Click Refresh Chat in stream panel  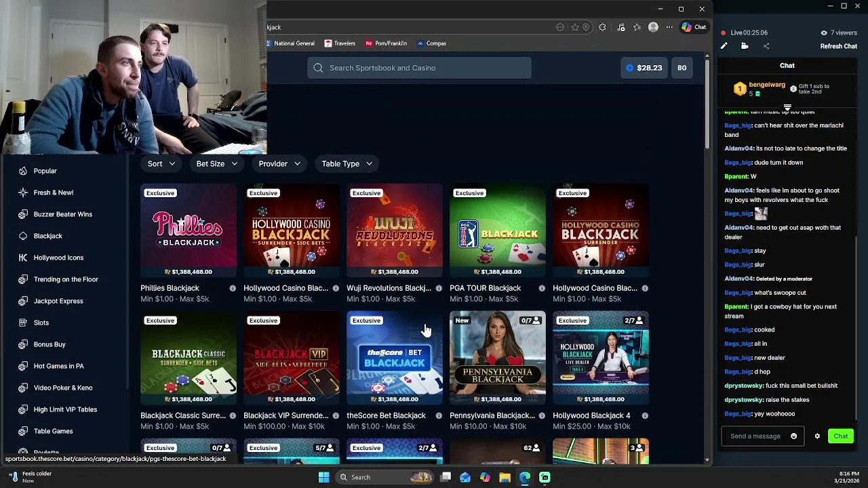tap(839, 46)
